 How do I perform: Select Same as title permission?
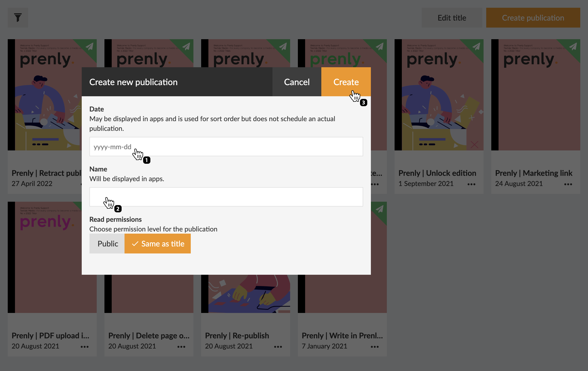click(158, 244)
